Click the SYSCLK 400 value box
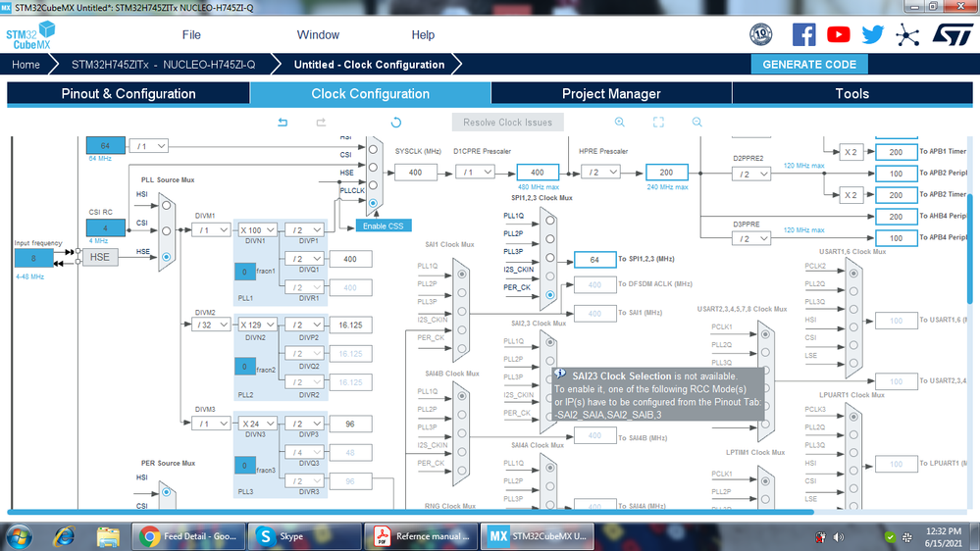980x551 pixels. click(416, 172)
